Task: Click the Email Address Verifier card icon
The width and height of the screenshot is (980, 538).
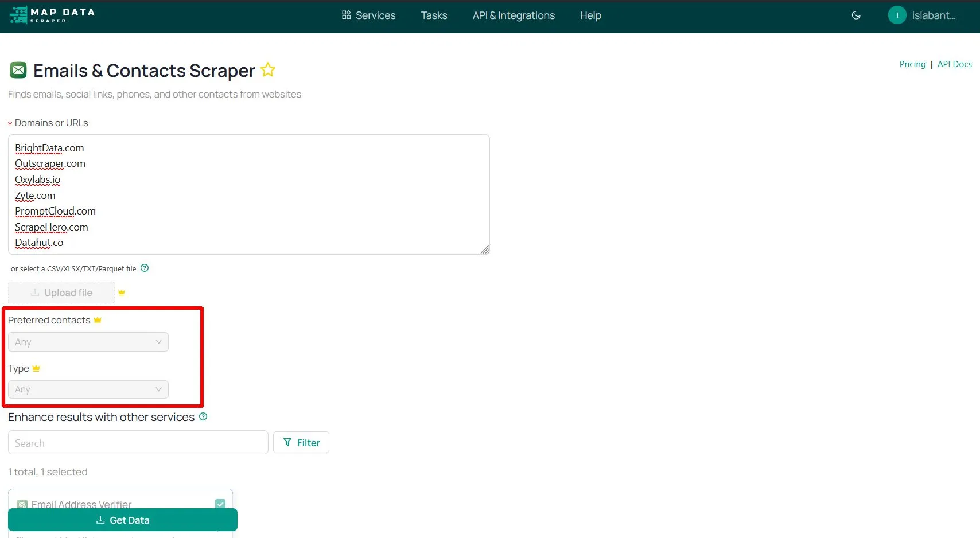Action: pyautogui.click(x=22, y=504)
